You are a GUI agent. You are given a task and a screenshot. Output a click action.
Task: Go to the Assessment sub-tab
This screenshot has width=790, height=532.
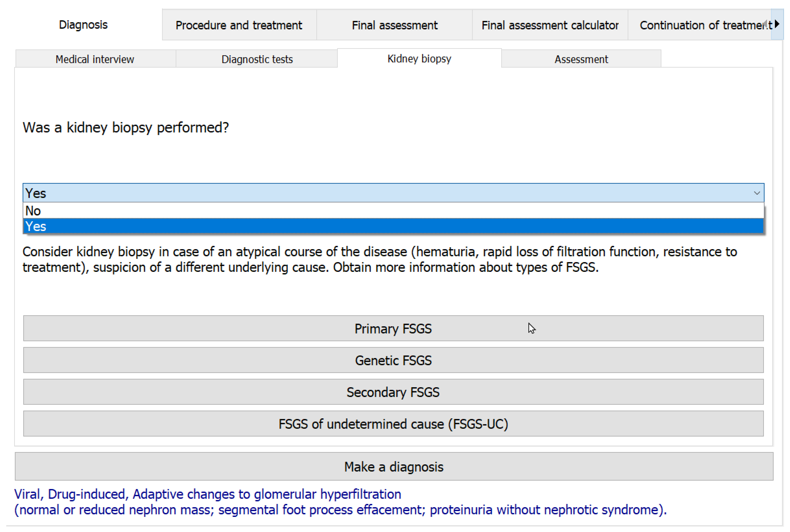coord(581,59)
